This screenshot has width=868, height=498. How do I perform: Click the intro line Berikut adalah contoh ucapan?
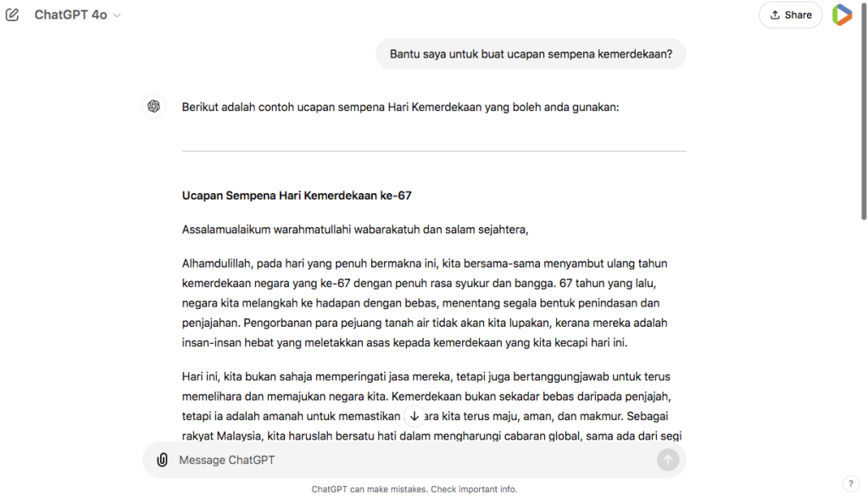click(x=400, y=108)
